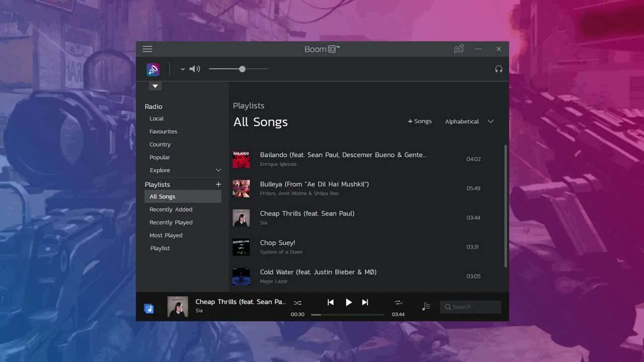The height and width of the screenshot is (362, 644).
Task: Open the Most Played playlist
Action: pyautogui.click(x=166, y=235)
